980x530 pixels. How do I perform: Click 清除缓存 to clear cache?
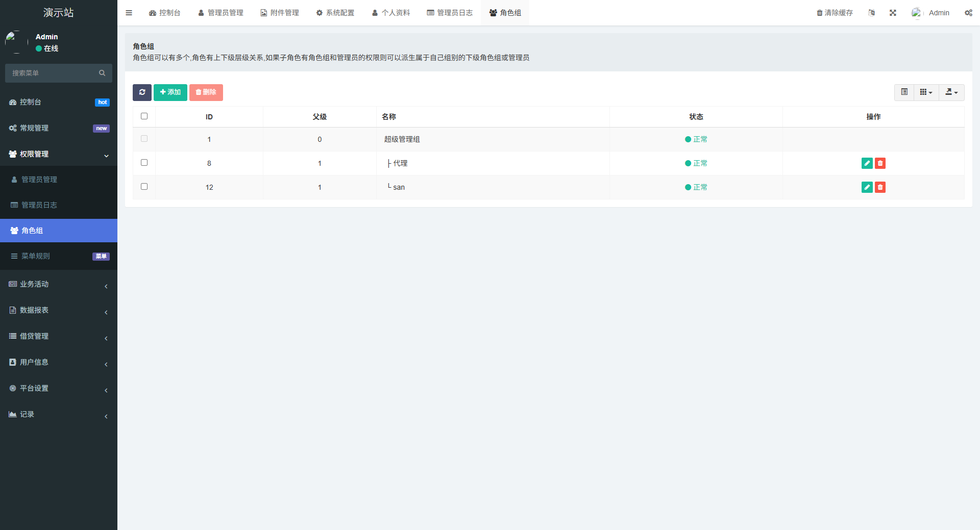pyautogui.click(x=834, y=13)
